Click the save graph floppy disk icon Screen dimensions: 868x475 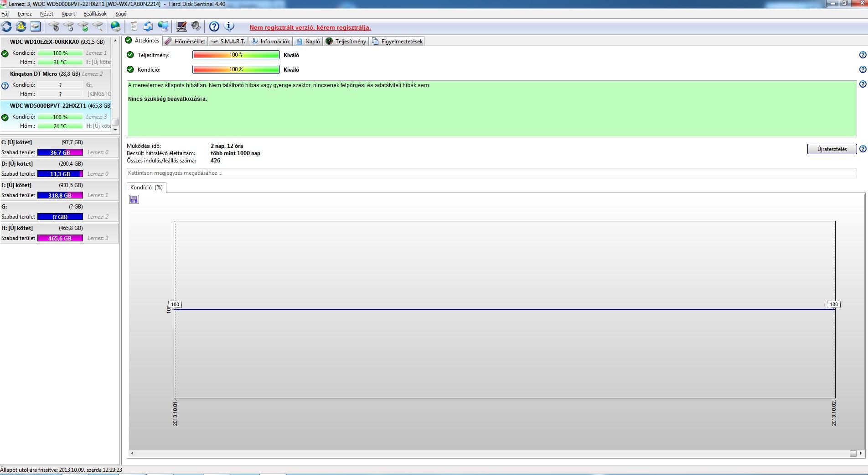(134, 199)
